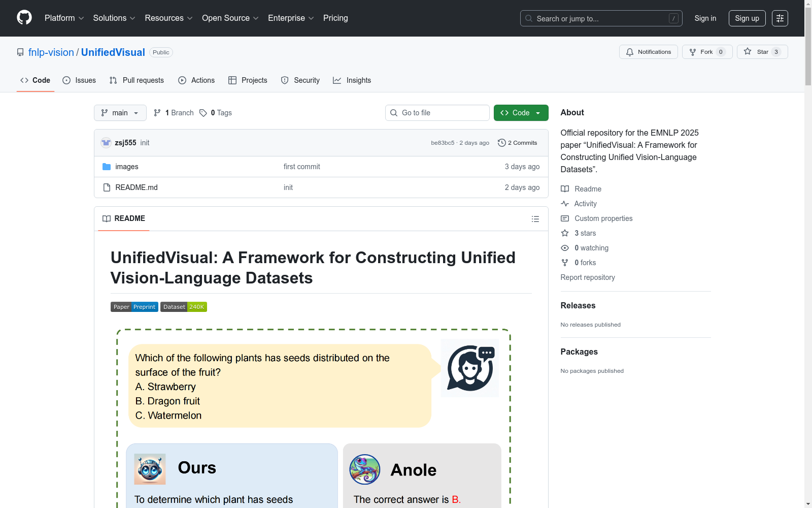The height and width of the screenshot is (508, 812).
Task: Open the main branch selector dropdown
Action: point(120,113)
